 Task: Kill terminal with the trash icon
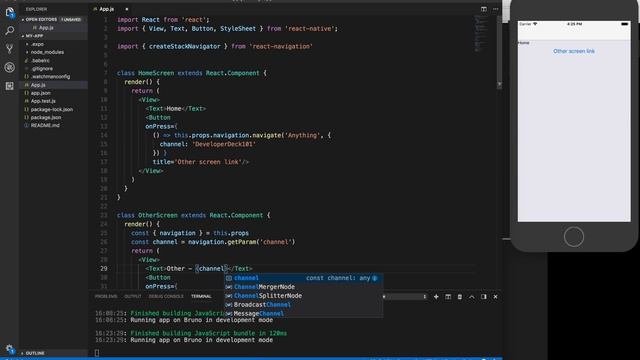(x=460, y=297)
